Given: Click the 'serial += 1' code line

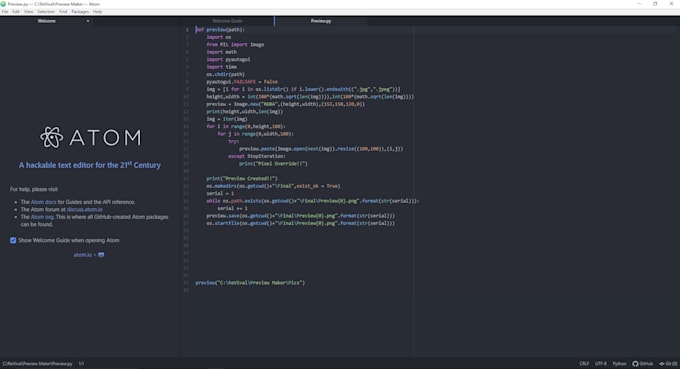Looking at the screenshot, I should [x=232, y=208].
